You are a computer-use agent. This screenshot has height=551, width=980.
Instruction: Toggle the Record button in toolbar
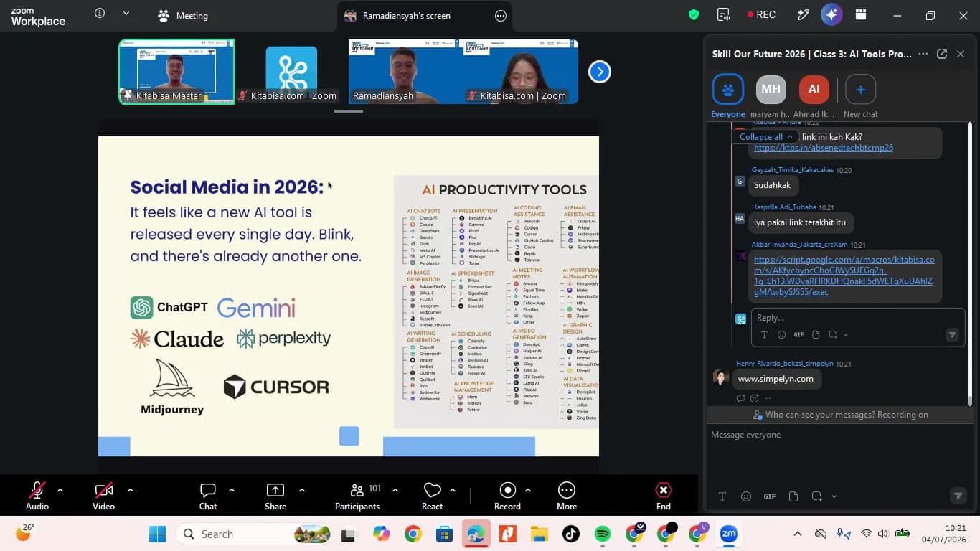(507, 496)
